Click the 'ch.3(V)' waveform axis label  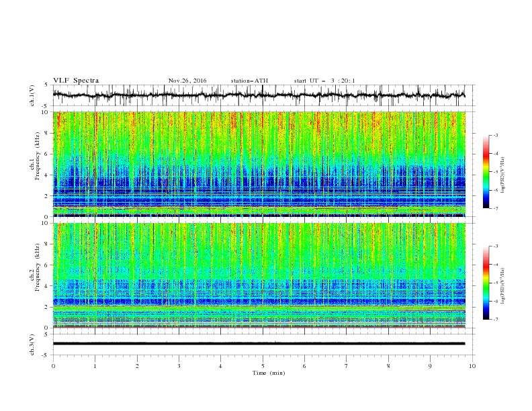click(x=32, y=345)
